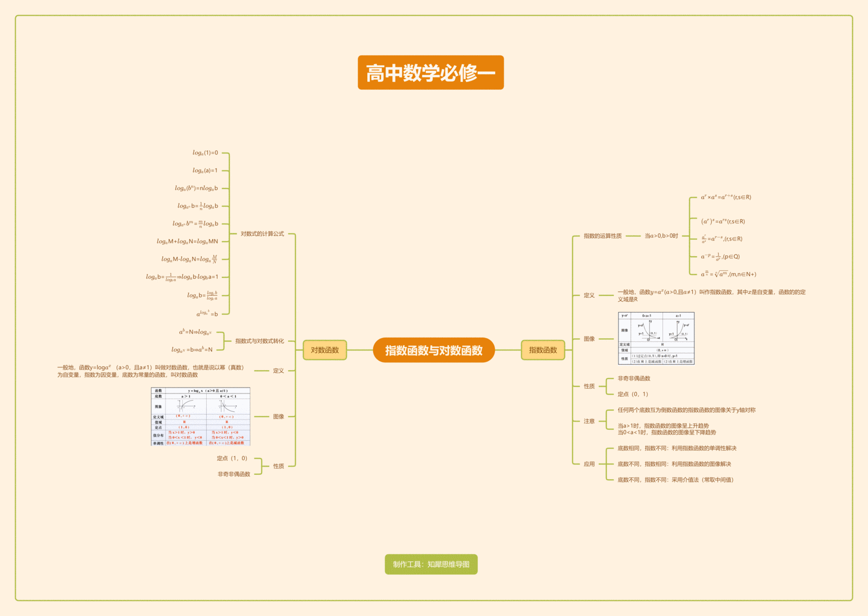Select the quotient formula a^r/a^s=a^(r-s)
The width and height of the screenshot is (868, 616).
(722, 239)
